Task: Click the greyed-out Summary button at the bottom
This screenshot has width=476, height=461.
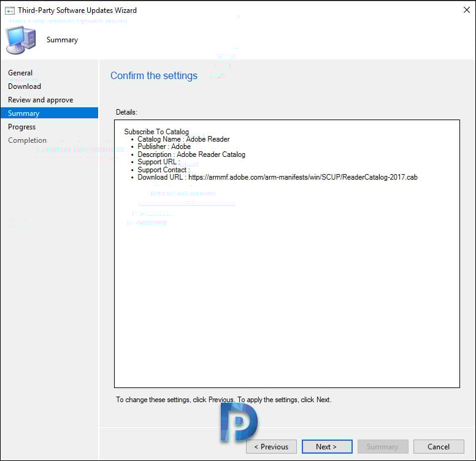Action: [383, 446]
